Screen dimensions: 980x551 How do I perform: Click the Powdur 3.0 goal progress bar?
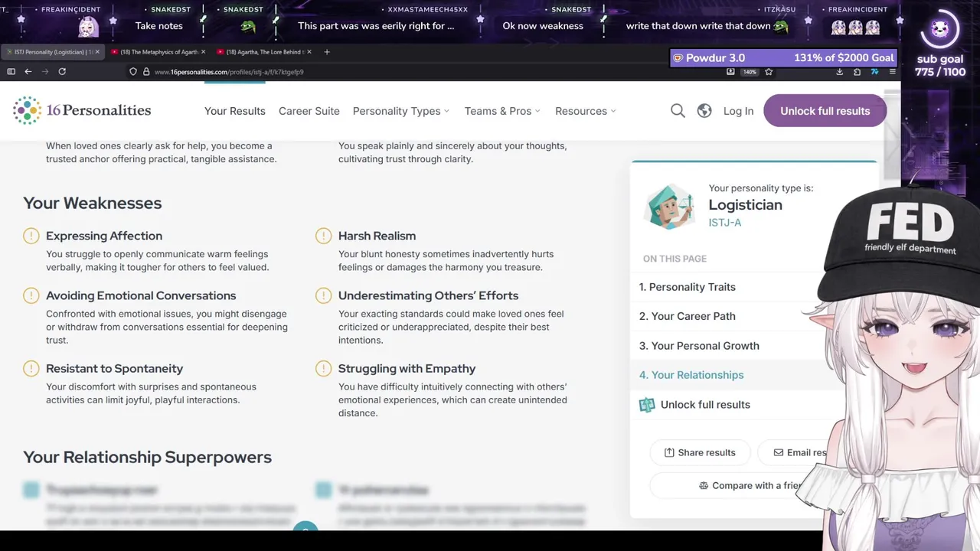click(784, 57)
